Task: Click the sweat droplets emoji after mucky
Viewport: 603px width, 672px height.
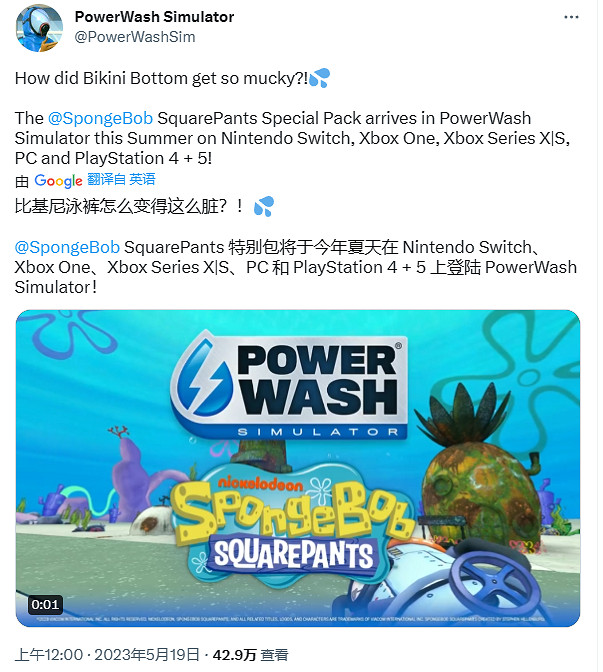Action: pos(319,78)
